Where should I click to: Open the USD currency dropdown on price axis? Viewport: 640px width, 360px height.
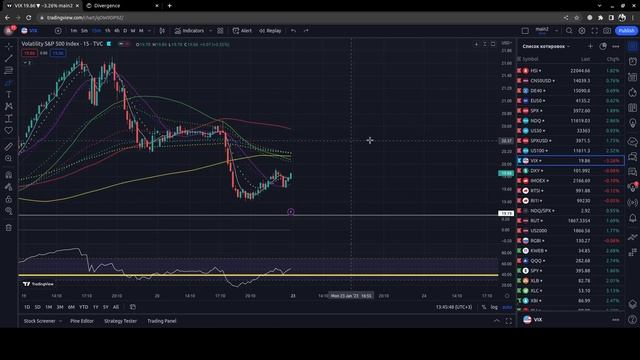[x=507, y=43]
